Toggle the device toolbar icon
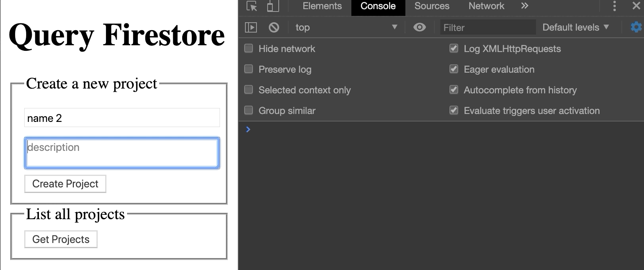Image resolution: width=644 pixels, height=270 pixels. pos(273,6)
